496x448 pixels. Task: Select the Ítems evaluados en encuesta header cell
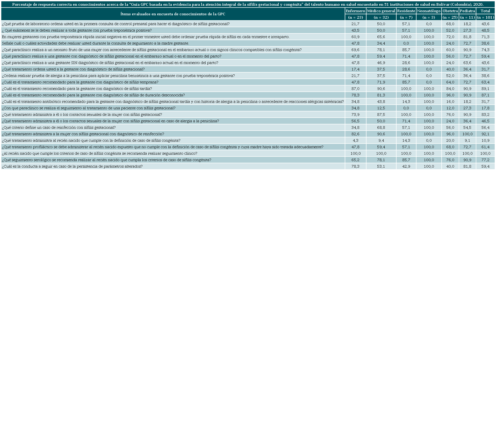coord(173,14)
